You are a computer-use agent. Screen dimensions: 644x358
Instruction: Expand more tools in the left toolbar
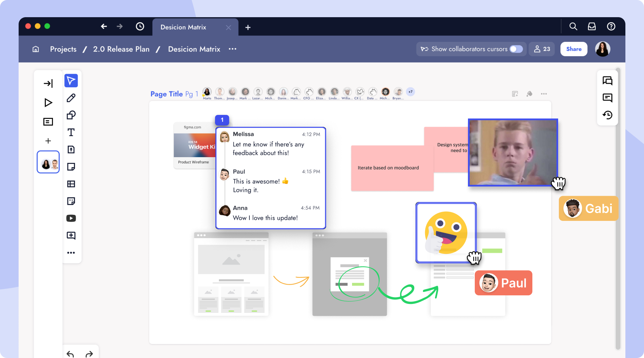(x=71, y=253)
